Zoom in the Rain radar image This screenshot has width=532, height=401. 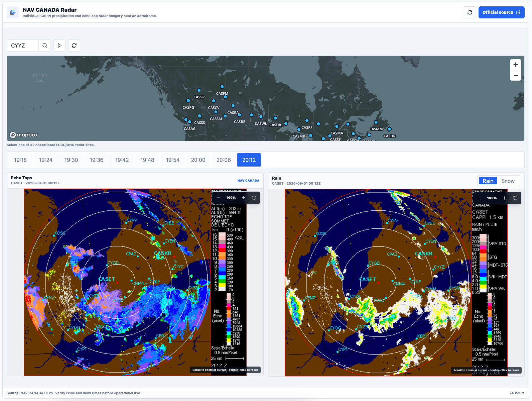click(505, 198)
